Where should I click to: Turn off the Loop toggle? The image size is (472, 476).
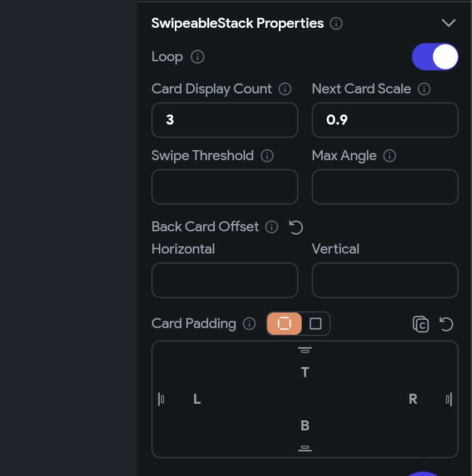tap(435, 57)
